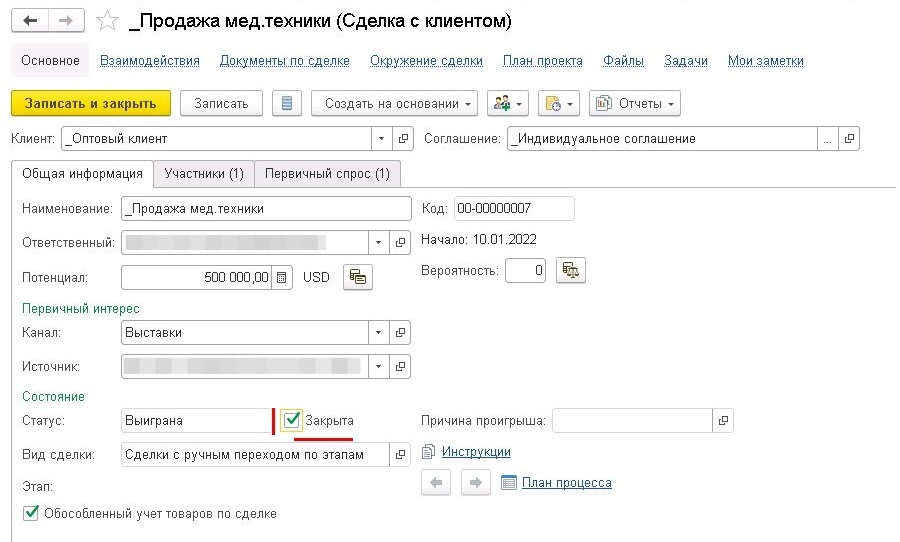Expand the Канал dropdown arrow
The image size is (900, 542).
point(379,332)
